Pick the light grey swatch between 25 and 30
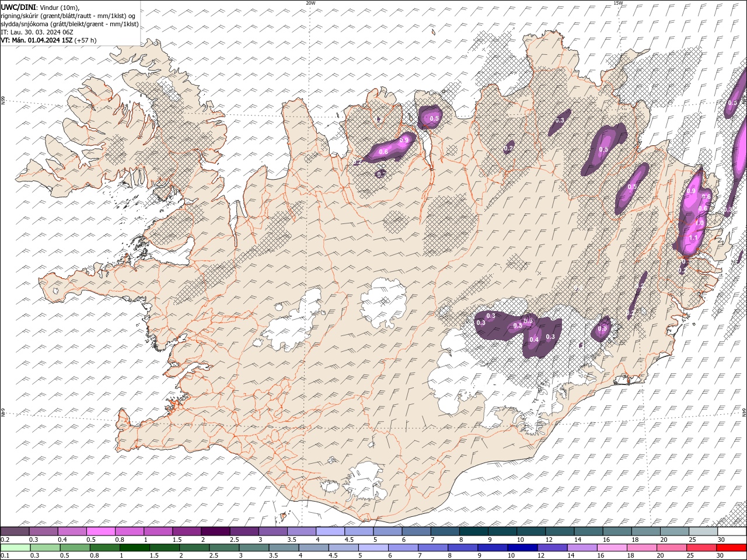The height and width of the screenshot is (560, 747). 703,531
